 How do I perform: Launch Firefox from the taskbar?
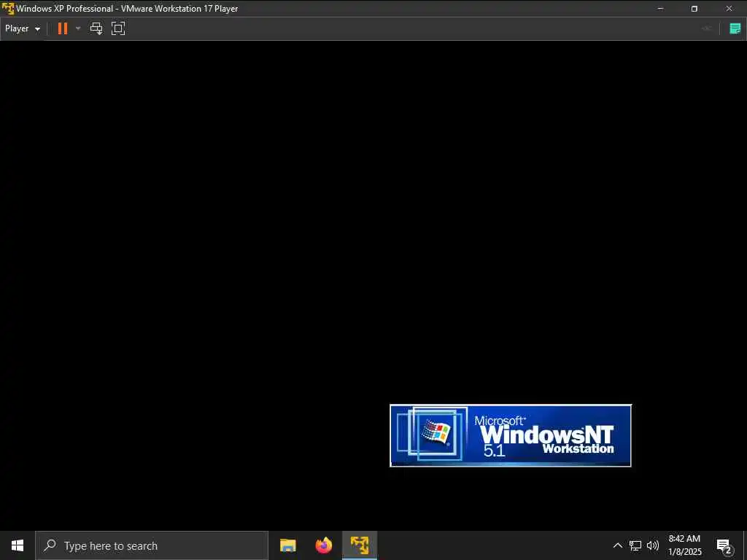pyautogui.click(x=323, y=545)
